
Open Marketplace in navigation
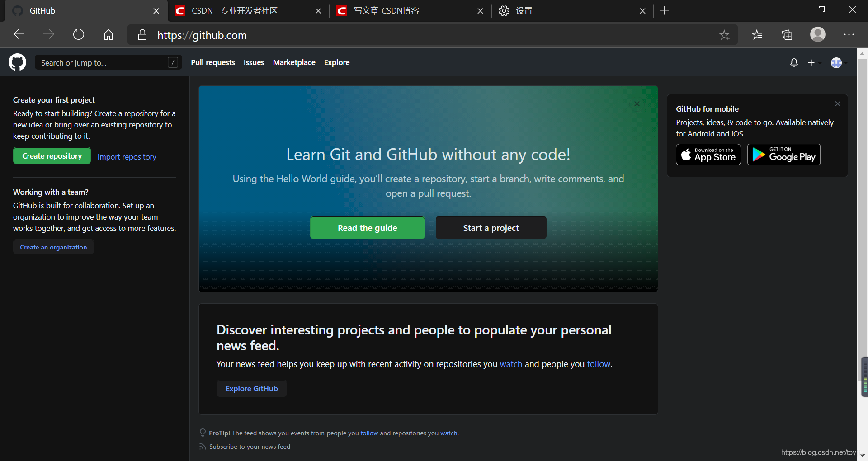pos(294,62)
